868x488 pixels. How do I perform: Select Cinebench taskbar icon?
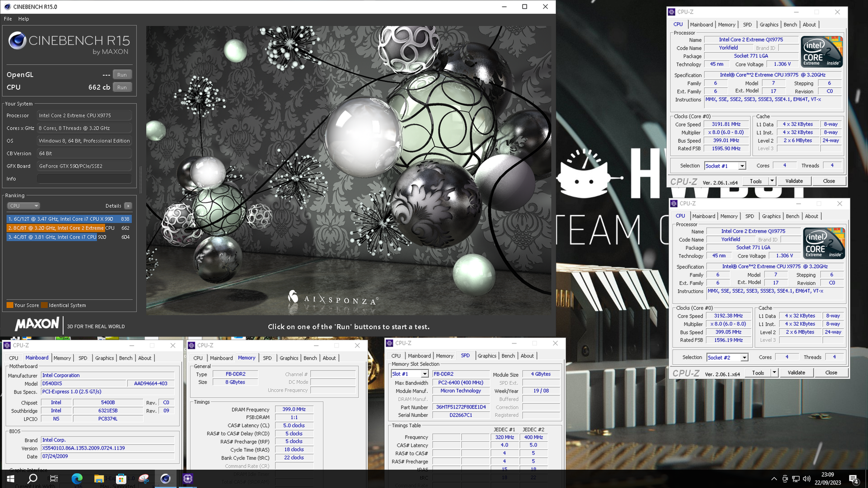click(x=165, y=479)
